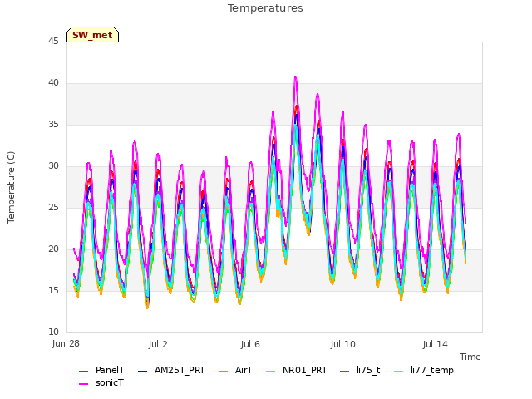This screenshot has width=532, height=399.
Task: Toggle li75_t series in legend
Action: tap(360, 370)
